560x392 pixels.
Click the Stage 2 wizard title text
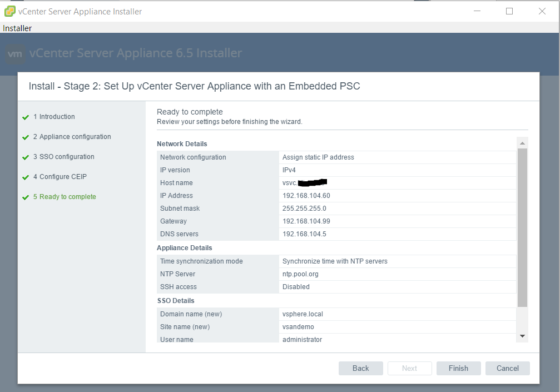[x=194, y=86]
